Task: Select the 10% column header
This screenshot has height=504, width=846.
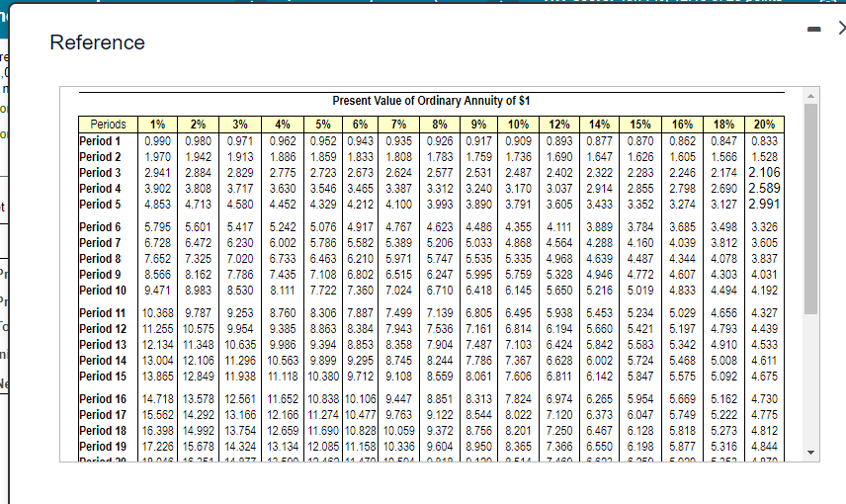Action: coord(518,125)
